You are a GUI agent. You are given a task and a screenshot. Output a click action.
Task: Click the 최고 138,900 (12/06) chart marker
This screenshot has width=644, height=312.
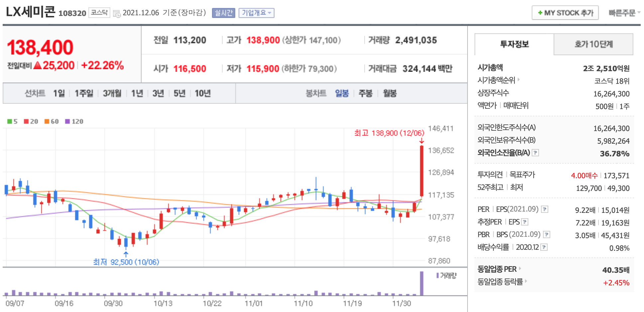(x=389, y=133)
